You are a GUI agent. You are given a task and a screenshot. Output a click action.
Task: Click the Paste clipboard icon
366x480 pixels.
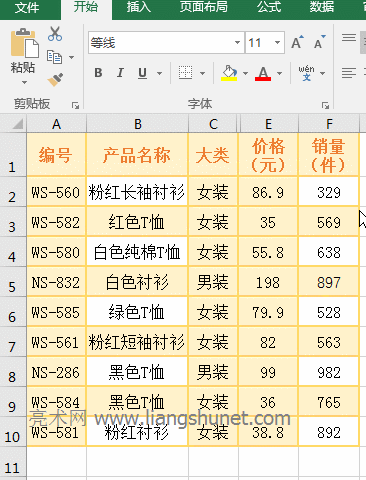click(24, 42)
